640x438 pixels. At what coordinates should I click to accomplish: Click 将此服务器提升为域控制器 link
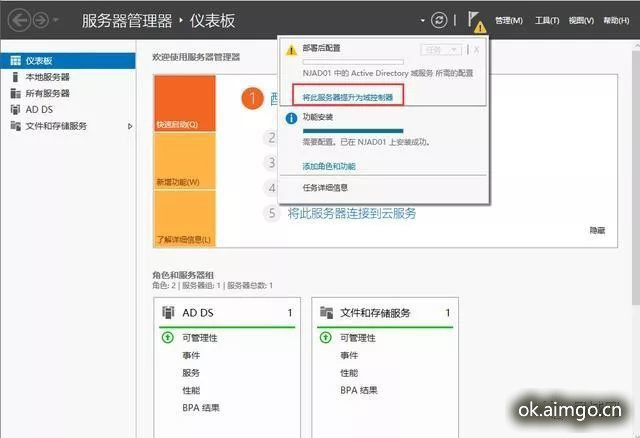pyautogui.click(x=348, y=97)
